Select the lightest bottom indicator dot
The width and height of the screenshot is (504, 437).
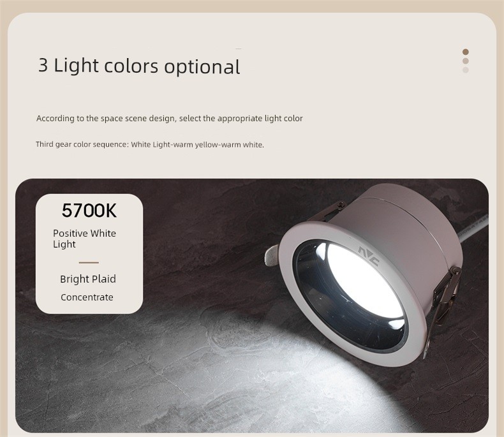466,70
